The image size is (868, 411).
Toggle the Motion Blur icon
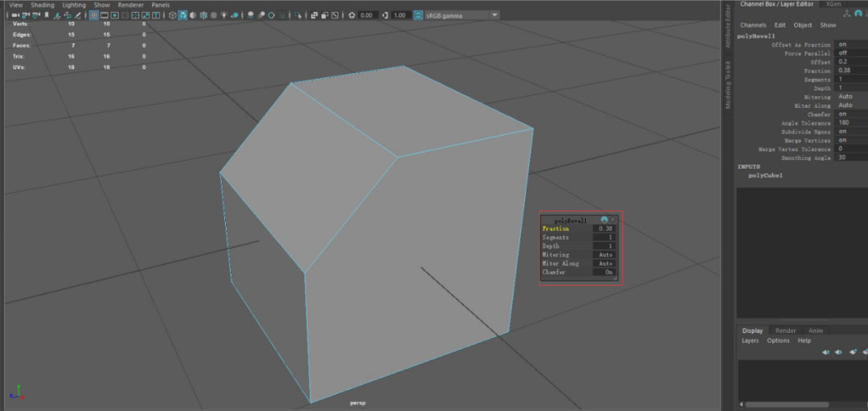pyautogui.click(x=260, y=15)
